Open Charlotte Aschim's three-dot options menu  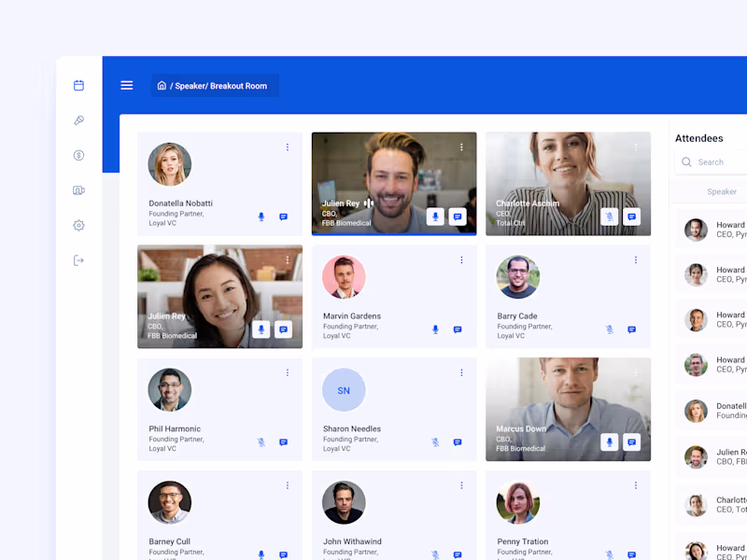[x=636, y=147]
